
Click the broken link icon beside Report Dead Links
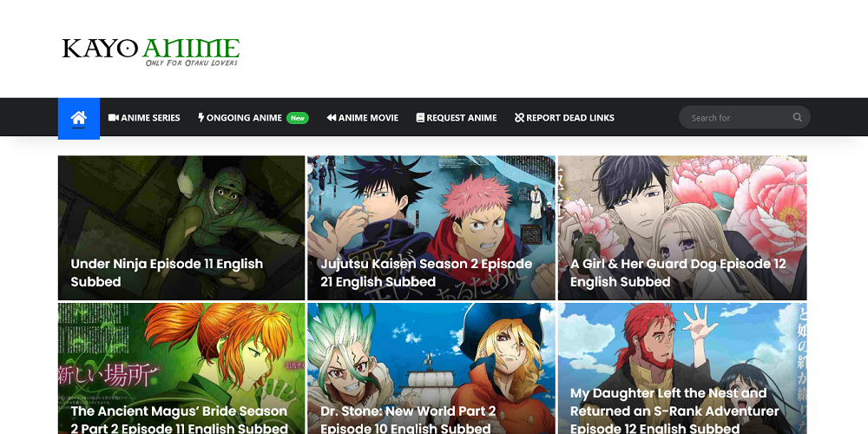(519, 117)
